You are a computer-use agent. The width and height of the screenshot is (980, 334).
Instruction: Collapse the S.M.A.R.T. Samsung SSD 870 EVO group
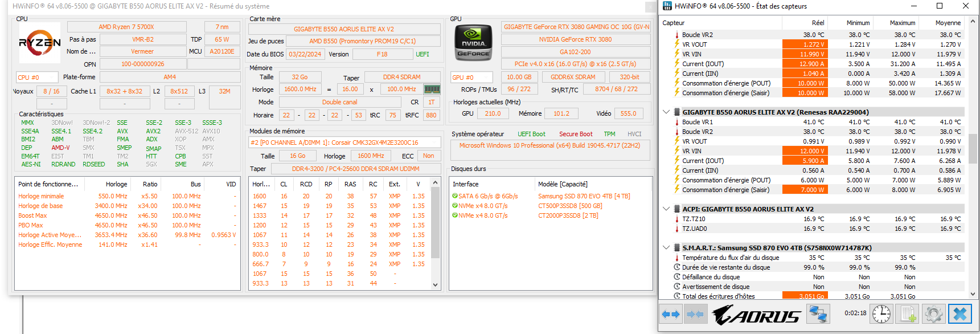666,248
